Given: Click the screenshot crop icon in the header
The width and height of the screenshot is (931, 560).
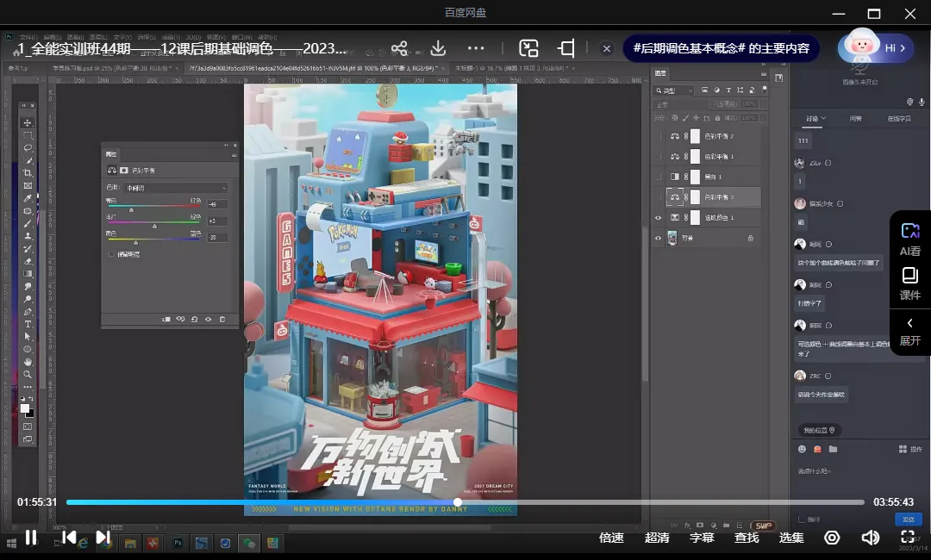Looking at the screenshot, I should pyautogui.click(x=566, y=48).
